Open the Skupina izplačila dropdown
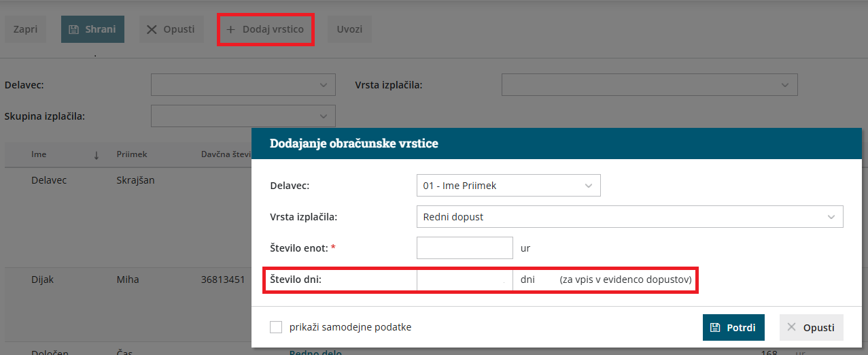The width and height of the screenshot is (868, 355). pos(322,116)
